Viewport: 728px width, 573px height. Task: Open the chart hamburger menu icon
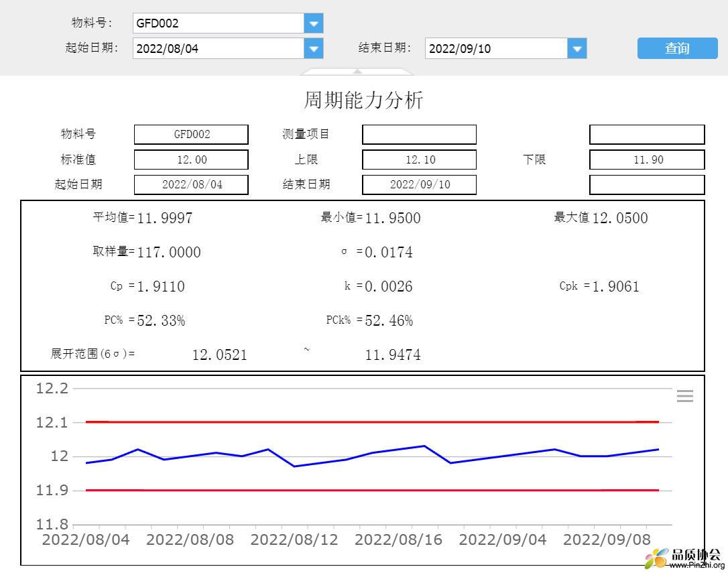(x=685, y=395)
